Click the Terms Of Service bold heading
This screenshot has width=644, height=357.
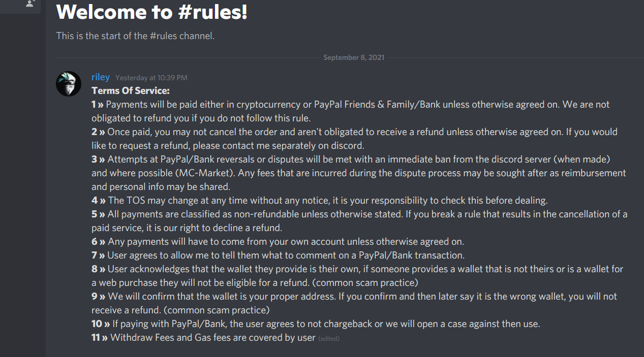(130, 91)
